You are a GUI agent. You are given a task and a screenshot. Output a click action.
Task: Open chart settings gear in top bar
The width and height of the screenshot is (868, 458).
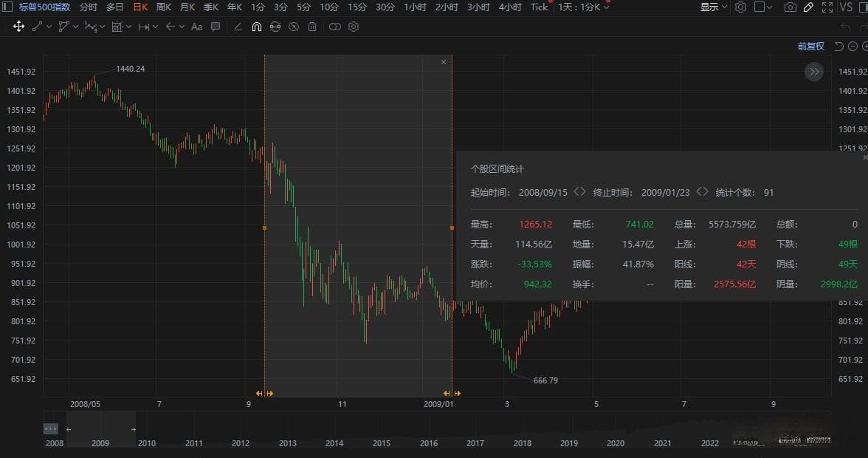tap(741, 7)
